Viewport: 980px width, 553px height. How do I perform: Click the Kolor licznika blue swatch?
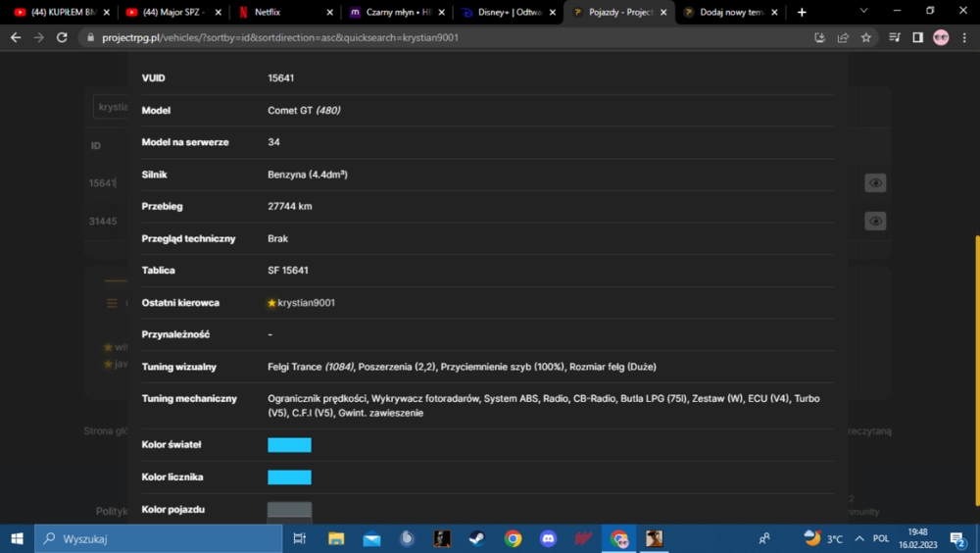coord(289,478)
